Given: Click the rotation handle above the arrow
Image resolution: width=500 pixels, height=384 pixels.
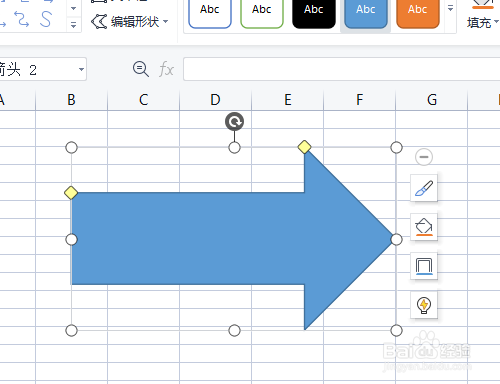Looking at the screenshot, I should pos(234,121).
